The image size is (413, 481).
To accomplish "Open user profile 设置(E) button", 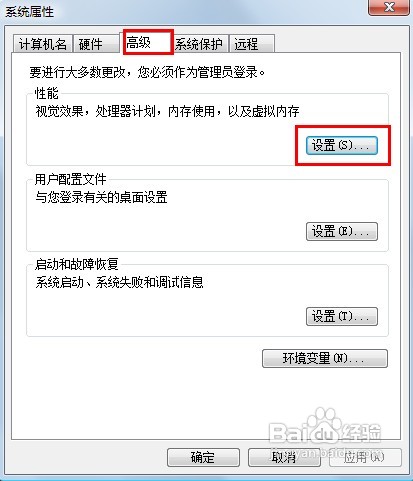I will (342, 231).
